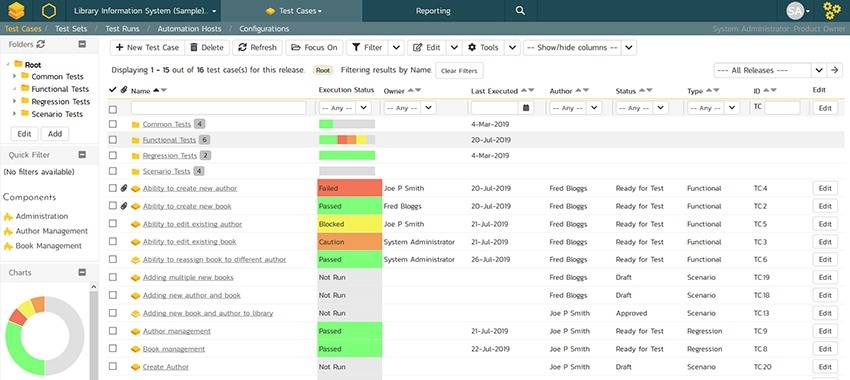Click the Add button under Folders

coord(55,133)
